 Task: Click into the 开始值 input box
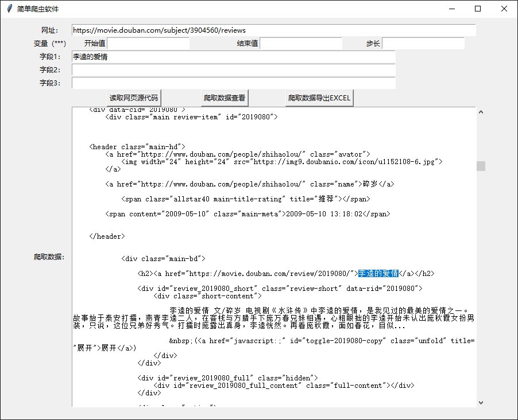click(148, 44)
